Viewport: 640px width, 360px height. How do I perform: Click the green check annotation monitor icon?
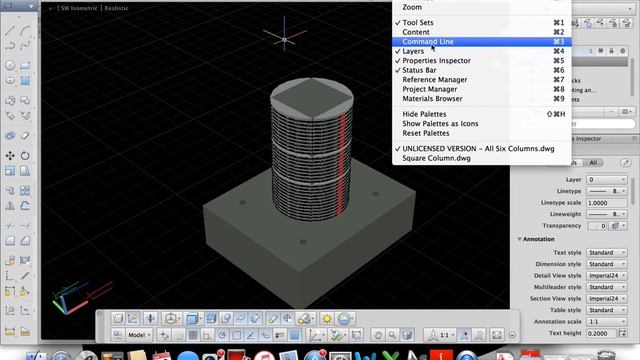(x=337, y=336)
